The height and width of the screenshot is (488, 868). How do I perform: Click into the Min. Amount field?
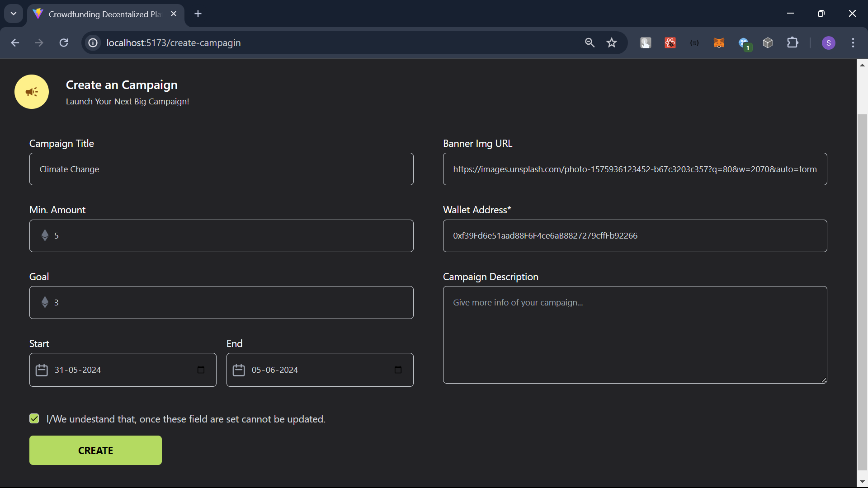pos(222,236)
